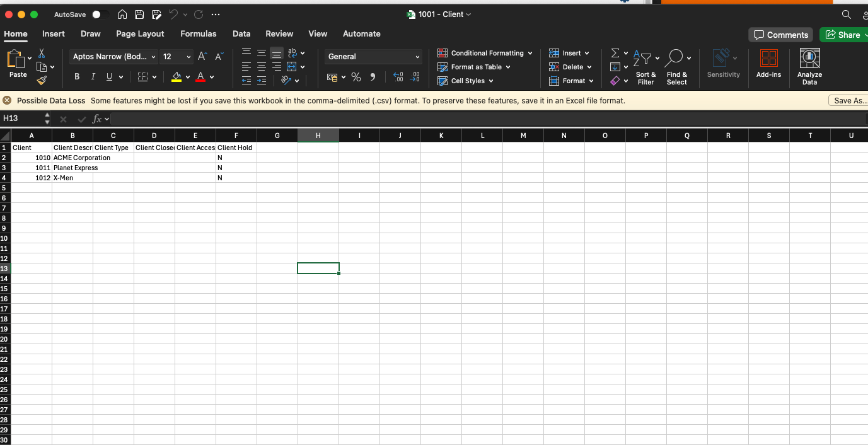Switch to the Formulas tab

(x=198, y=34)
